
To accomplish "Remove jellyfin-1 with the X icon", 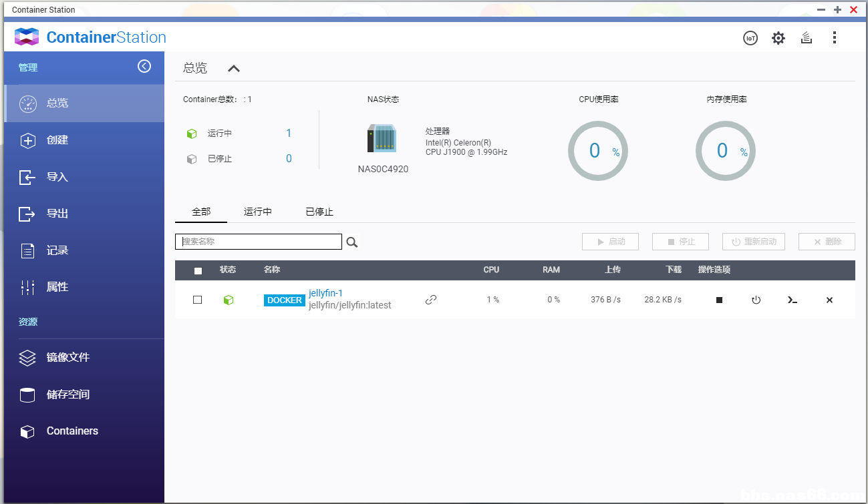I will pyautogui.click(x=829, y=300).
